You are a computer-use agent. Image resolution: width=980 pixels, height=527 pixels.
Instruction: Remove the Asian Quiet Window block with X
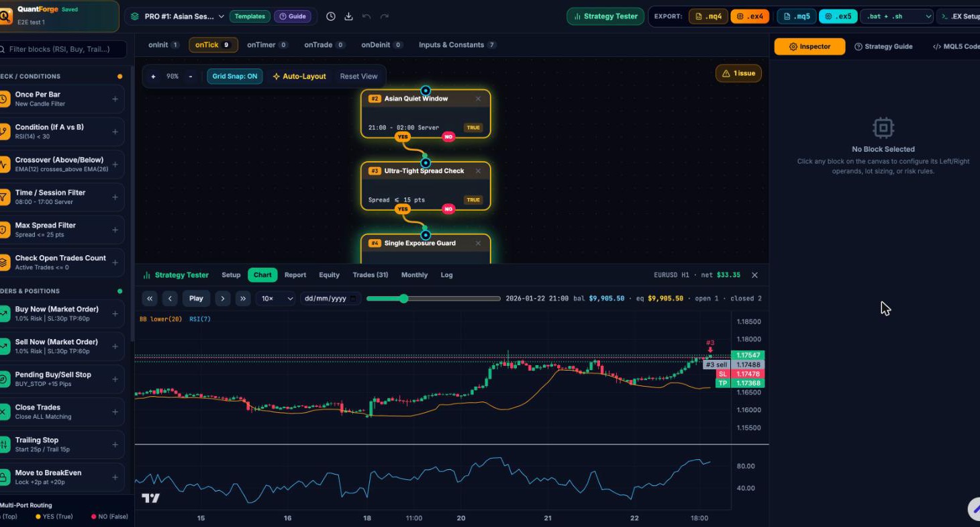pos(478,99)
